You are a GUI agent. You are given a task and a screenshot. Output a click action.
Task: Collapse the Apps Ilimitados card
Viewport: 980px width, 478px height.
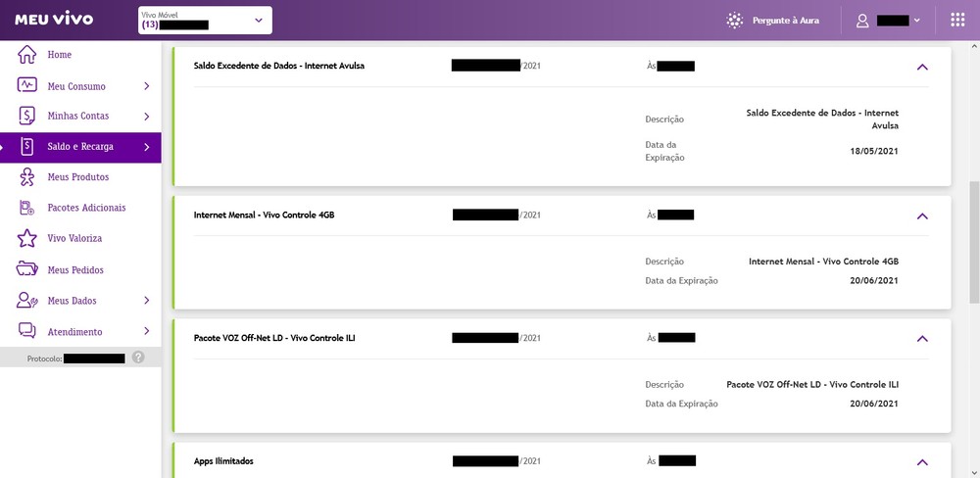[x=922, y=462]
